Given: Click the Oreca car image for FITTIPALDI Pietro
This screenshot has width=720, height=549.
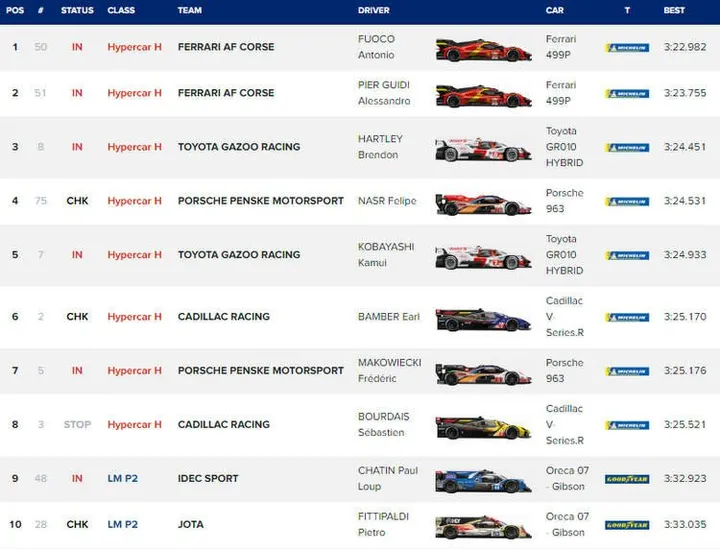Looking at the screenshot, I should [x=484, y=527].
